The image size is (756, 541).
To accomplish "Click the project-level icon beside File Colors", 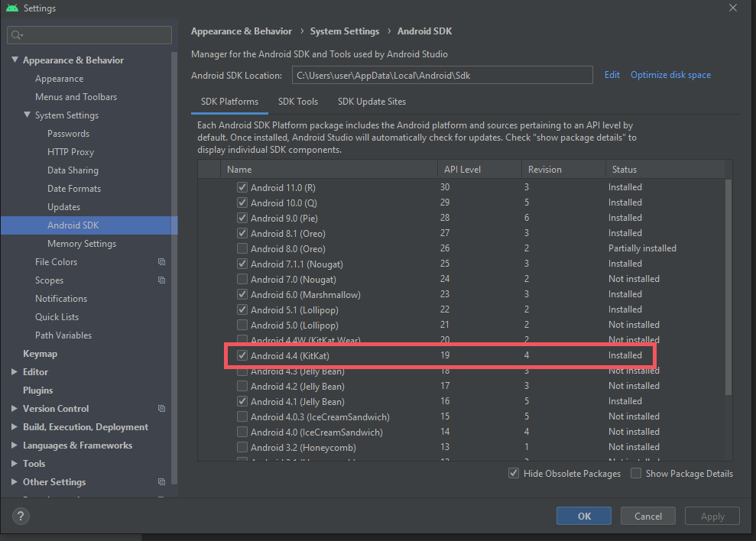I will 161,262.
